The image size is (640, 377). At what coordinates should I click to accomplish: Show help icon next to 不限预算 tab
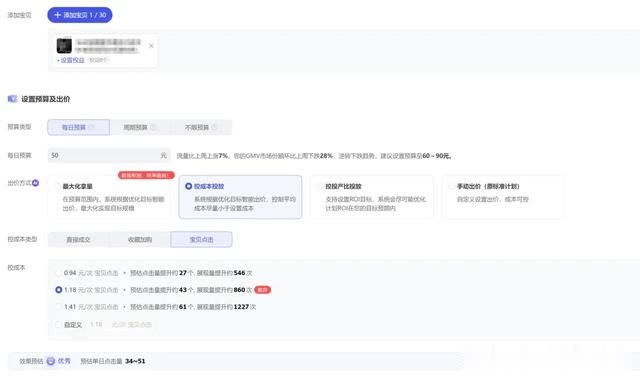(x=214, y=127)
